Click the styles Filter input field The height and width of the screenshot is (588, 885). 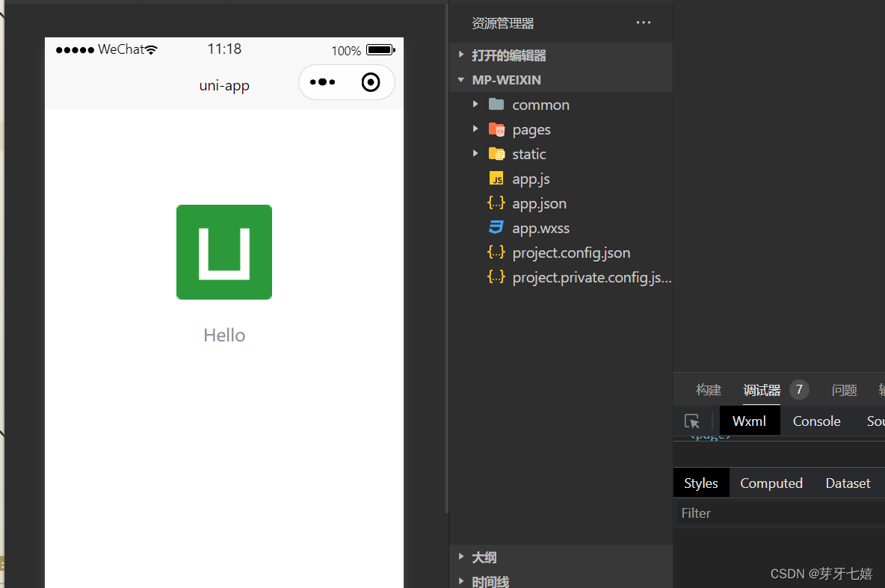click(780, 513)
